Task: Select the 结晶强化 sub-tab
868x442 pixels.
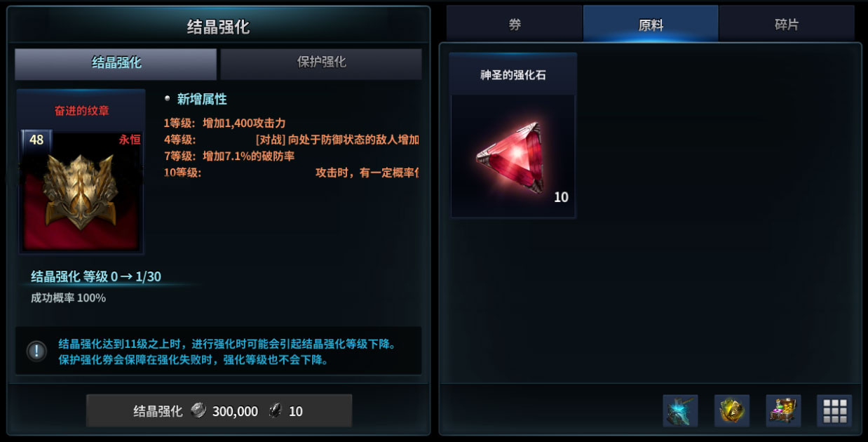Action: coord(116,63)
